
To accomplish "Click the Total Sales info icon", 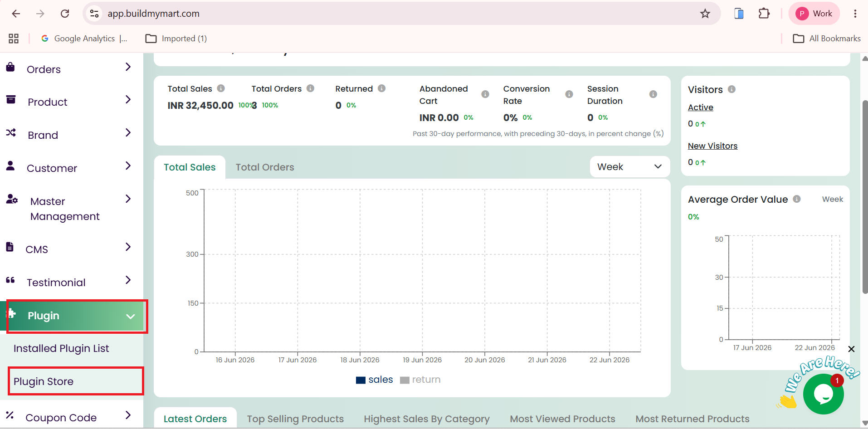I will point(221,88).
